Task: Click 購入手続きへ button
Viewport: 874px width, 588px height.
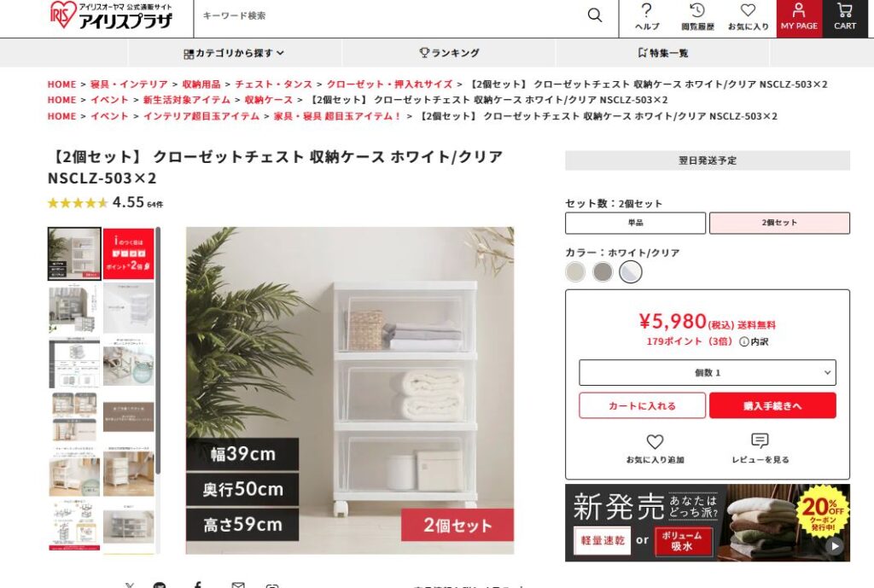Action: tap(772, 405)
